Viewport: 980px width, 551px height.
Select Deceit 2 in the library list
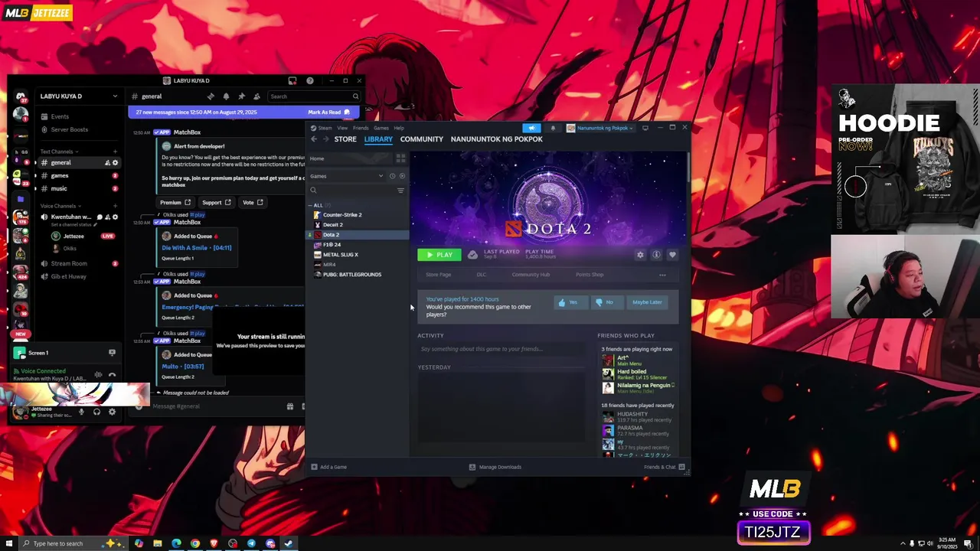click(x=332, y=225)
